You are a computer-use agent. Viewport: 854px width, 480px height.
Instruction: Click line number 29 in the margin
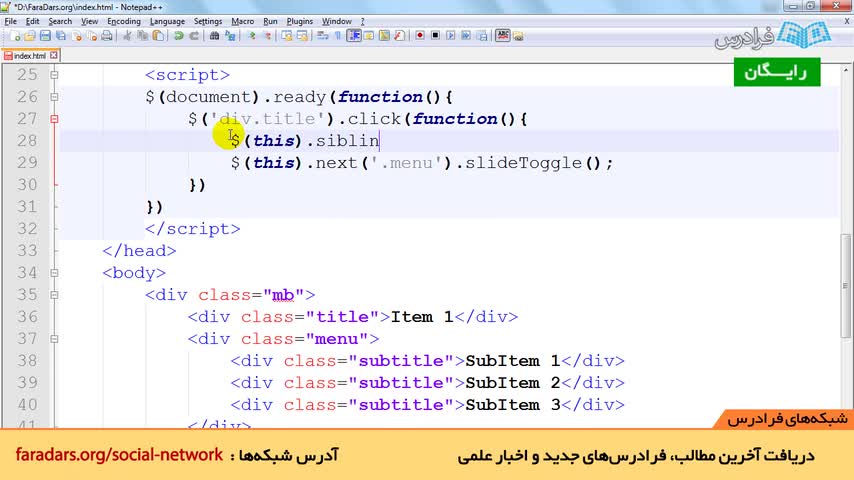[x=27, y=163]
